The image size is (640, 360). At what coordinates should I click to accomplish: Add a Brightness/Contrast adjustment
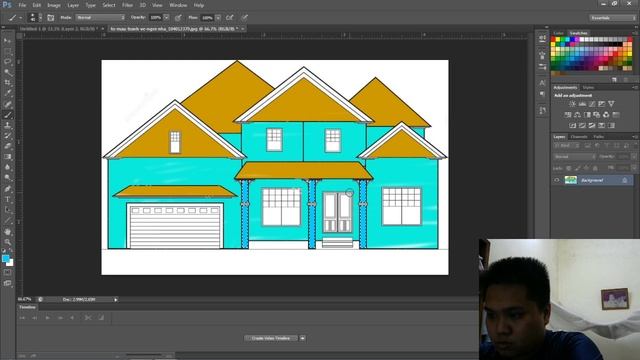573,104
